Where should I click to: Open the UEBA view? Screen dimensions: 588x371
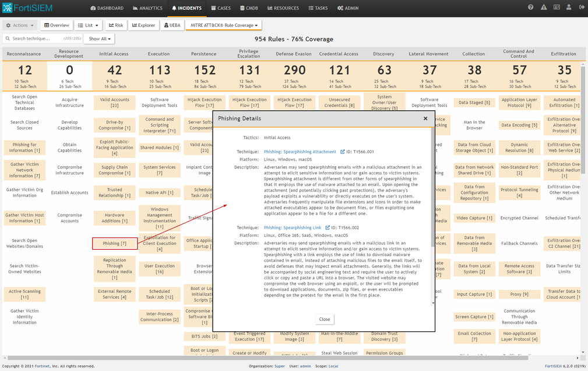[x=172, y=25]
